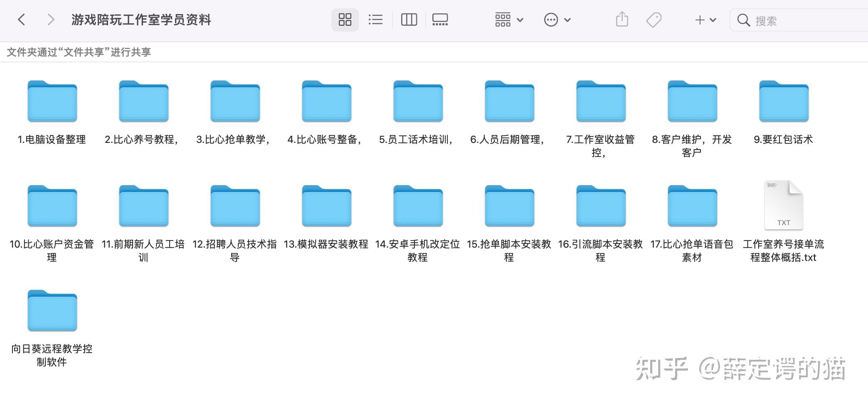
Task: Select folder 5.员工话术培训
Action: [x=418, y=113]
